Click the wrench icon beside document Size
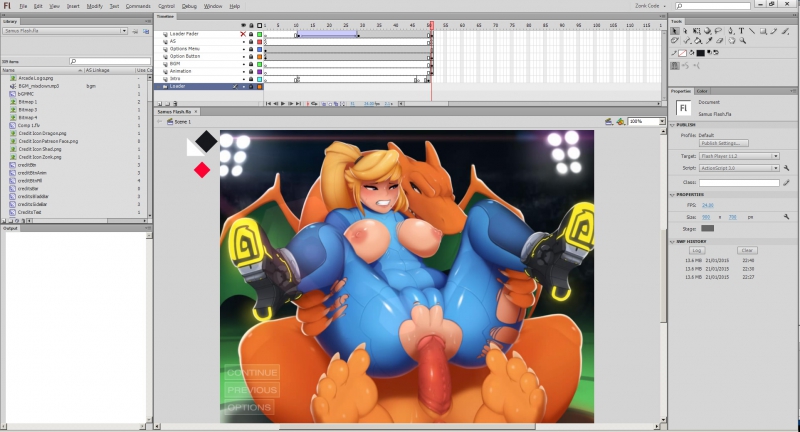The image size is (800, 432). pos(786,217)
